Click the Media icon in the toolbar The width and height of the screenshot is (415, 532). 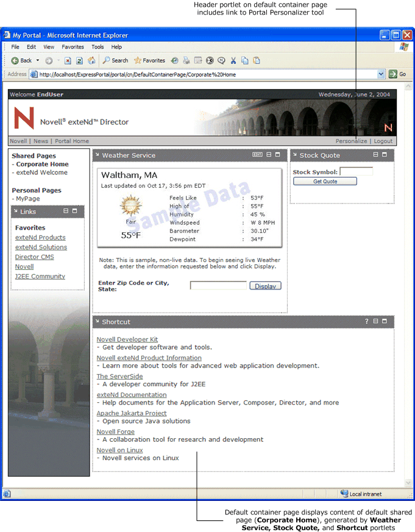click(175, 61)
